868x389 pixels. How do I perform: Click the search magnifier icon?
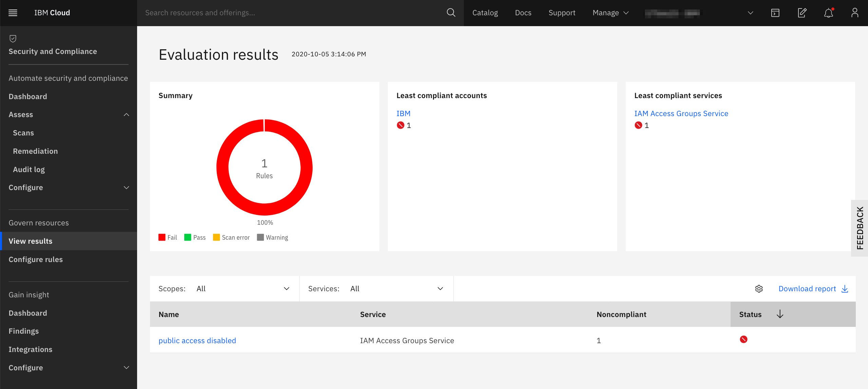451,13
